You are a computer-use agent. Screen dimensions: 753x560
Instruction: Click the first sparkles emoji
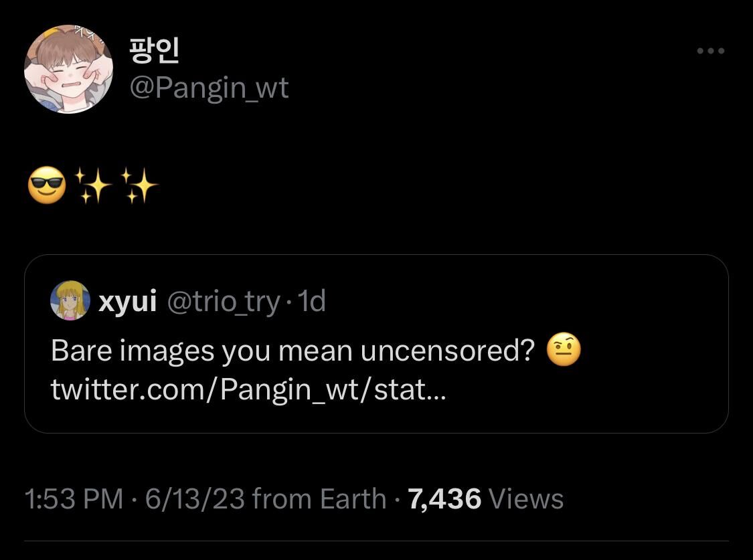(x=92, y=185)
